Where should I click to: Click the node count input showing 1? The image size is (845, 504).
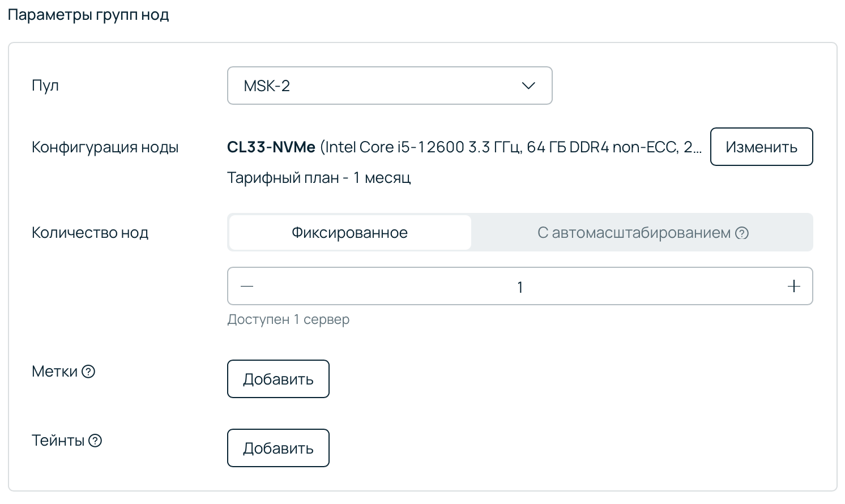click(x=519, y=286)
